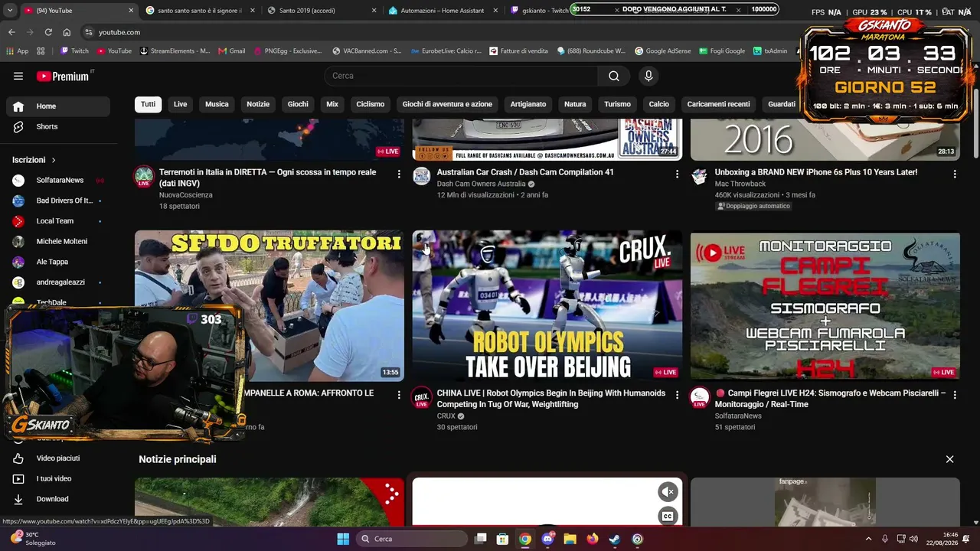Click the YouTube Cerca search field

[461, 76]
